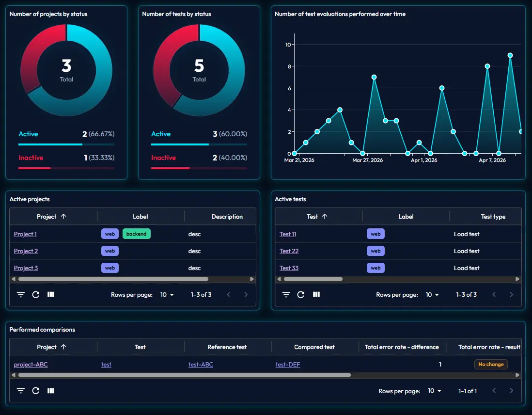532x415 pixels.
Task: Click '1-3 of 3' text in Active projects
Action: (x=201, y=295)
